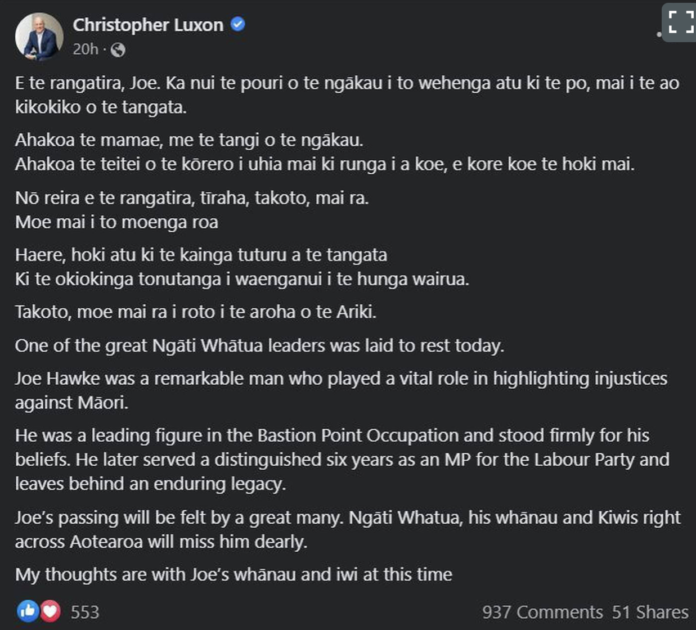This screenshot has width=696, height=630.
Task: Click the Bastion Point Occupation paragraph
Action: pyautogui.click(x=340, y=459)
